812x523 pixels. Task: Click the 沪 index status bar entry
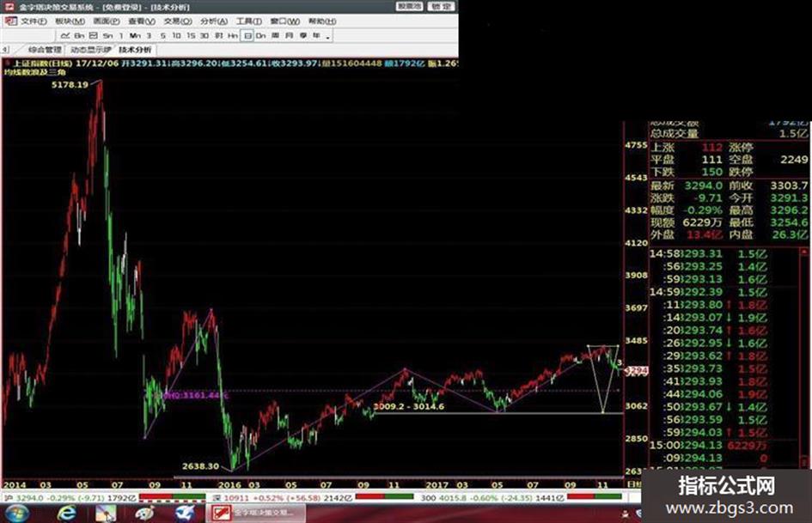70,497
